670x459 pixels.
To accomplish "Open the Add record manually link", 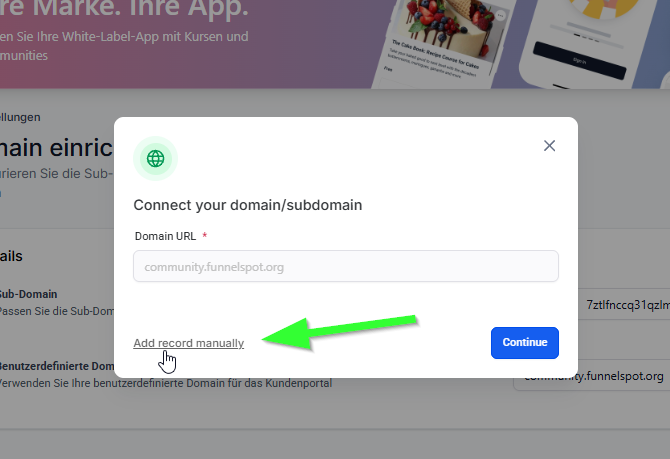I will tap(188, 343).
